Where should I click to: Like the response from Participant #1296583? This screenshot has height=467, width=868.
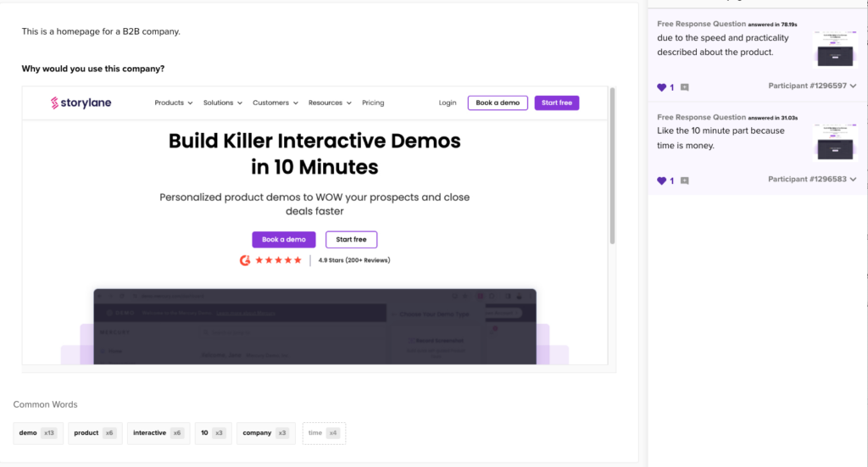(661, 181)
